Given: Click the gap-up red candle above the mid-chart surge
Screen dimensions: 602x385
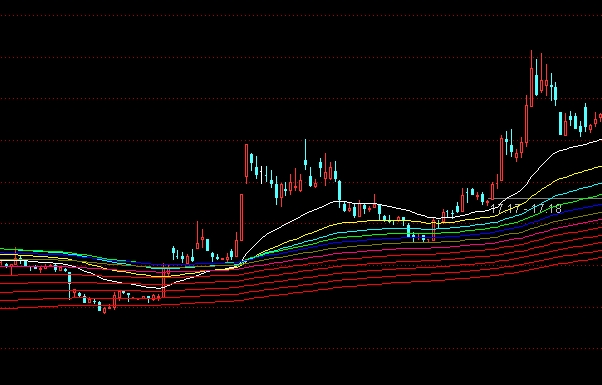Looking at the screenshot, I should point(246,164).
